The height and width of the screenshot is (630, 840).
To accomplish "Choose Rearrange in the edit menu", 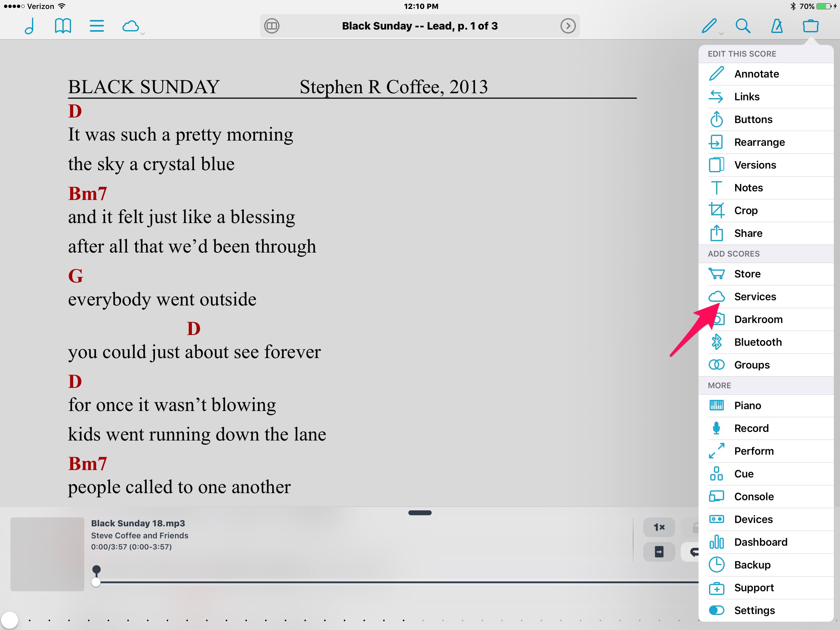I will coord(759,142).
